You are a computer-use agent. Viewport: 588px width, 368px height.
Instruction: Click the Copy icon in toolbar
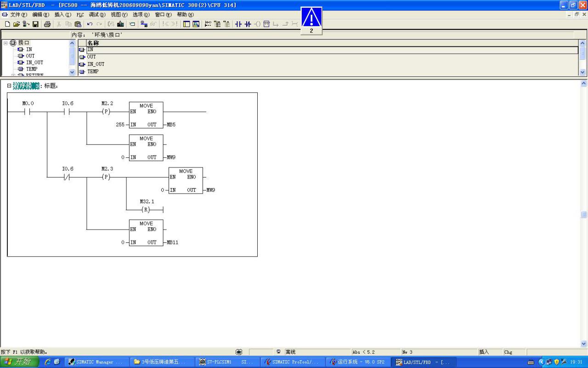coord(68,24)
